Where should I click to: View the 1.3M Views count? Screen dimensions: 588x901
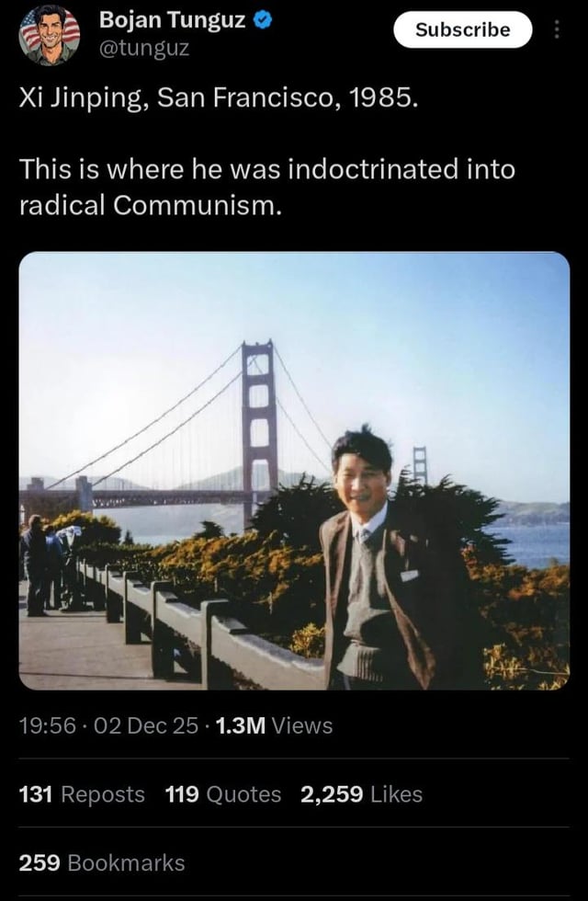(x=275, y=725)
